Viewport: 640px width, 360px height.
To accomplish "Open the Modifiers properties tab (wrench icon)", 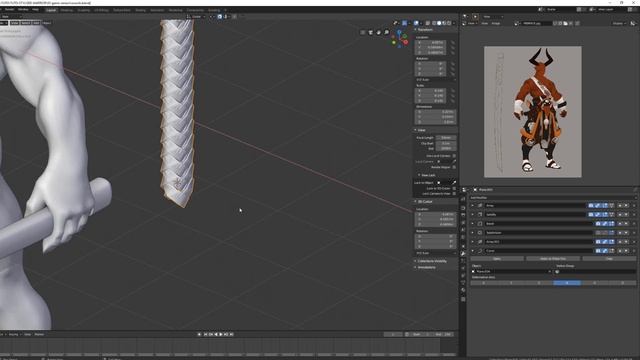I will coord(463,253).
